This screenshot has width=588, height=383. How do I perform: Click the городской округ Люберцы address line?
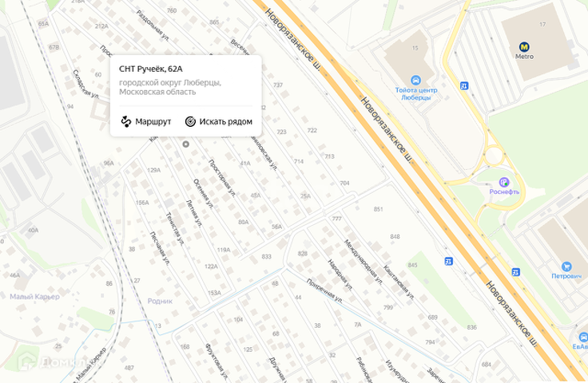pos(170,82)
